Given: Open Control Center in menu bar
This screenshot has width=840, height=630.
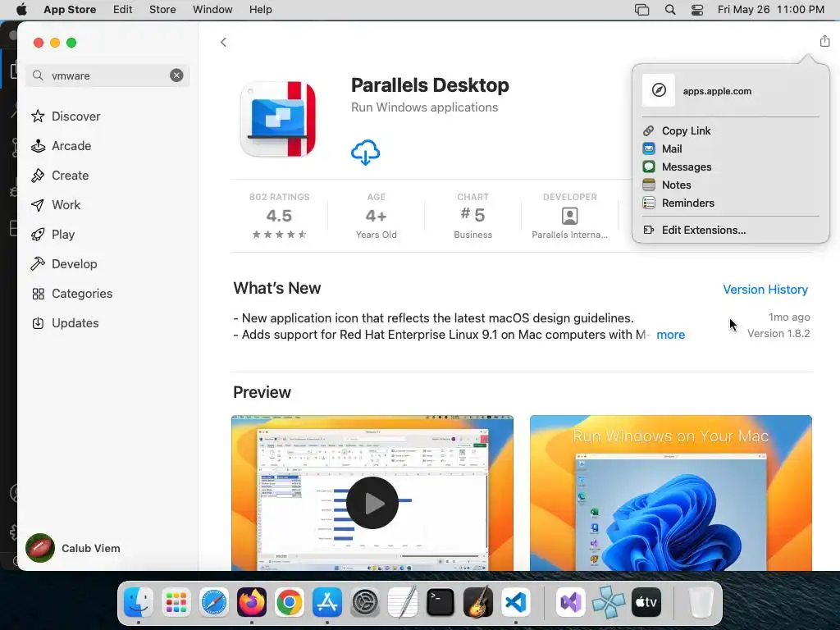Looking at the screenshot, I should (697, 10).
